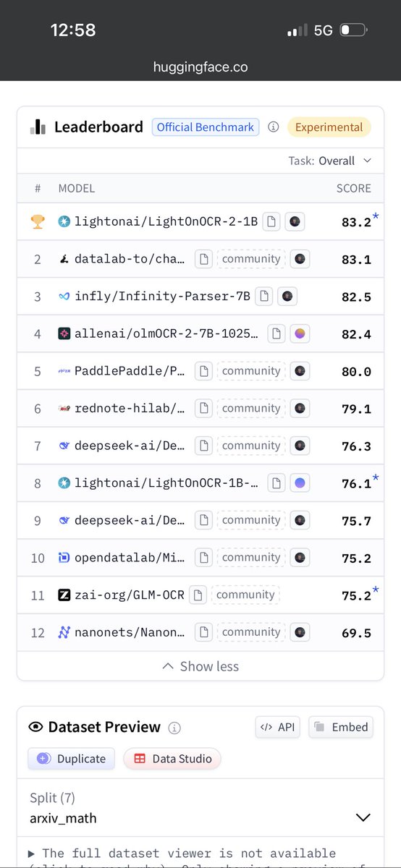
Task: Tap the 12:58 clock in status bar
Action: [x=73, y=30]
